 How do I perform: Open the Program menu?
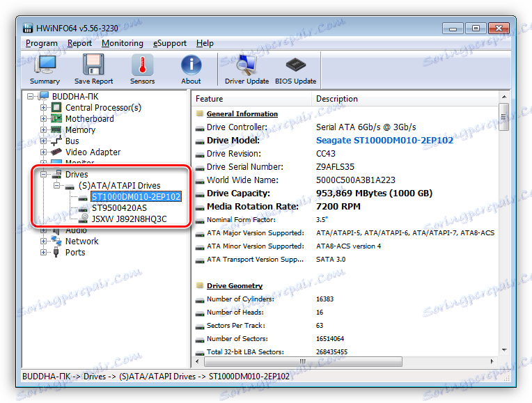(41, 43)
